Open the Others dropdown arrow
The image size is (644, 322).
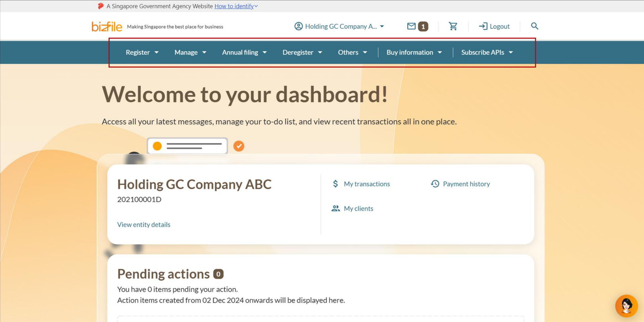[365, 52]
